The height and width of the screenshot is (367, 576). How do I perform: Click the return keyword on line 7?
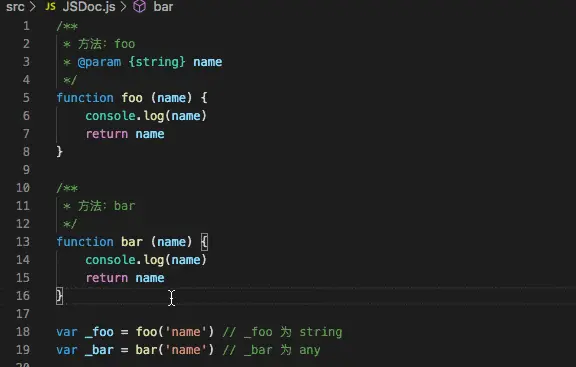pos(107,134)
